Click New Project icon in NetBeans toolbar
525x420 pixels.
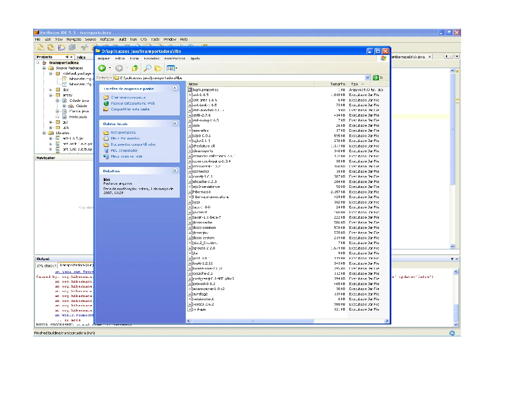point(41,48)
